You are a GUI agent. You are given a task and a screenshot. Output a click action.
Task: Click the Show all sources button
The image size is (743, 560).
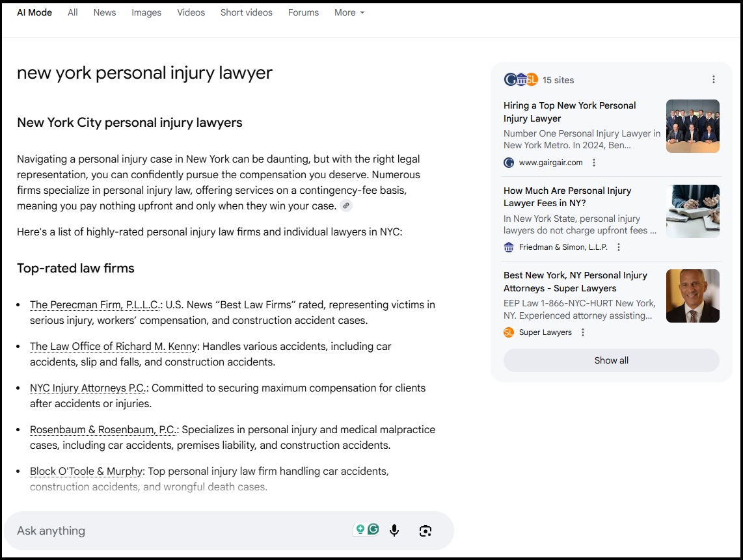pos(612,360)
